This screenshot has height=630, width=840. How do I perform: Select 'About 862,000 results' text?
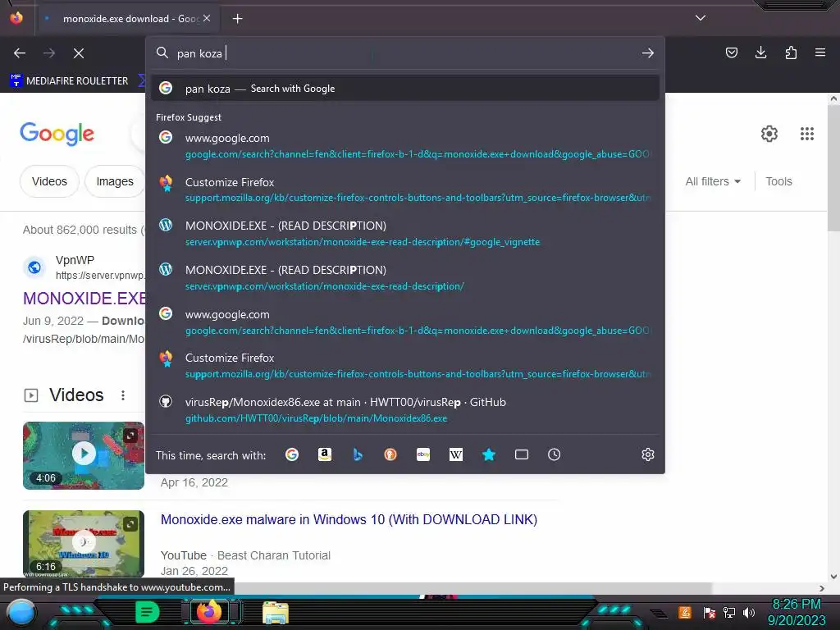click(x=80, y=230)
